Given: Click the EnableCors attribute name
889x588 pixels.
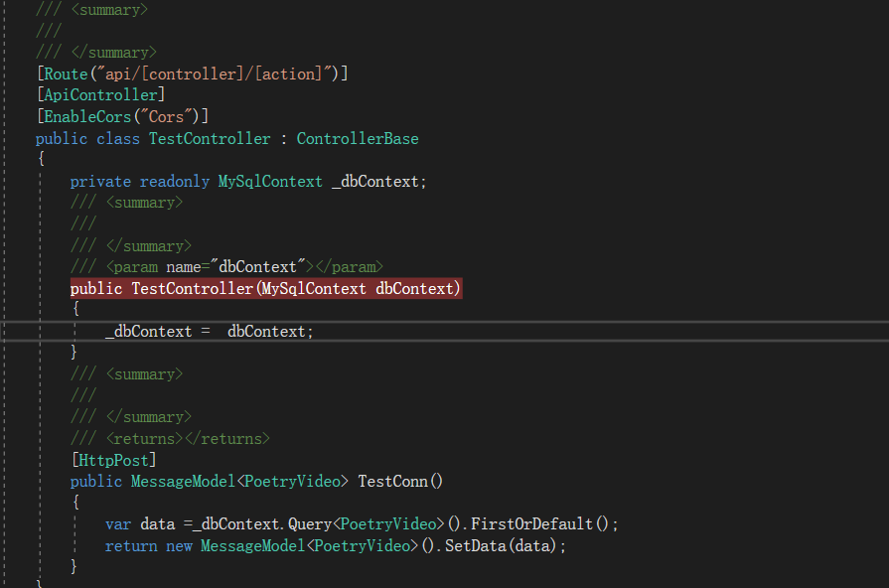Looking at the screenshot, I should [x=87, y=117].
